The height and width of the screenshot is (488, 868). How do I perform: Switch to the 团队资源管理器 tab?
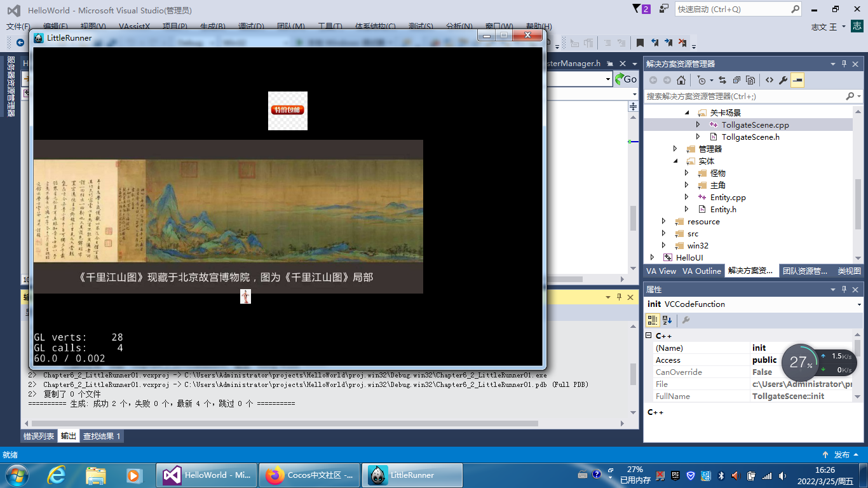click(805, 271)
